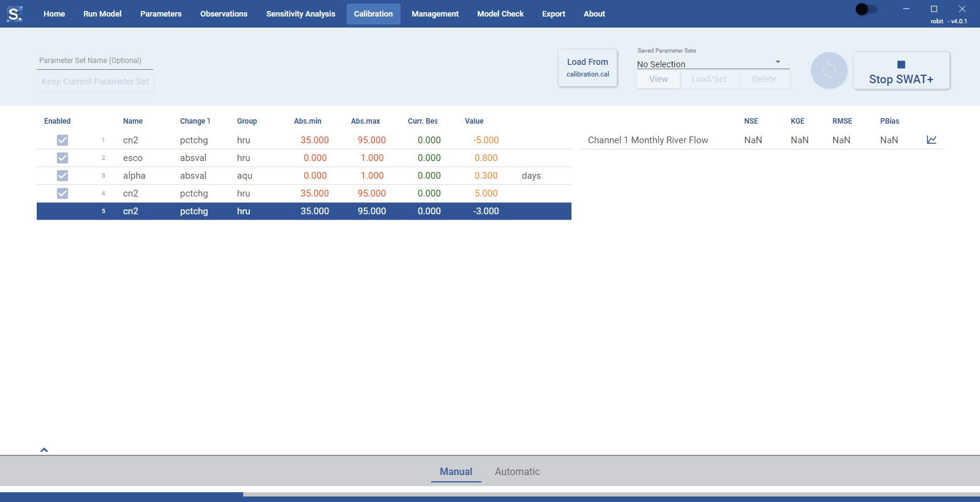Open the Sensitivity Analysis tab
Screen dimensions: 980x502
301,13
